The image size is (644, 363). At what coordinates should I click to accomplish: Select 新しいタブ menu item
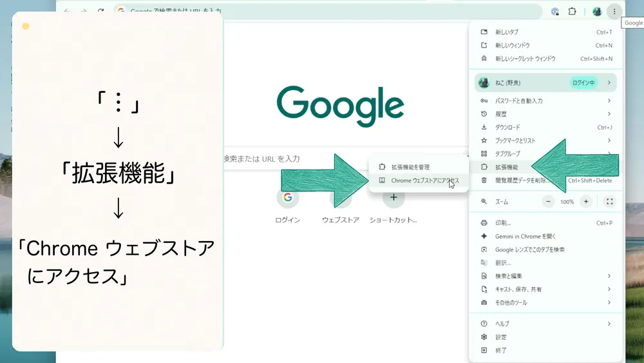click(x=545, y=32)
